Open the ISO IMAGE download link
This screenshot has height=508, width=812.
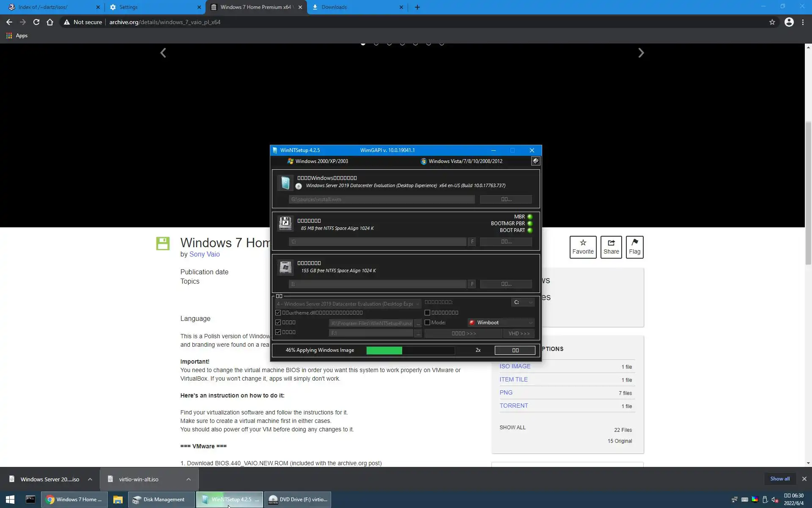pyautogui.click(x=515, y=366)
